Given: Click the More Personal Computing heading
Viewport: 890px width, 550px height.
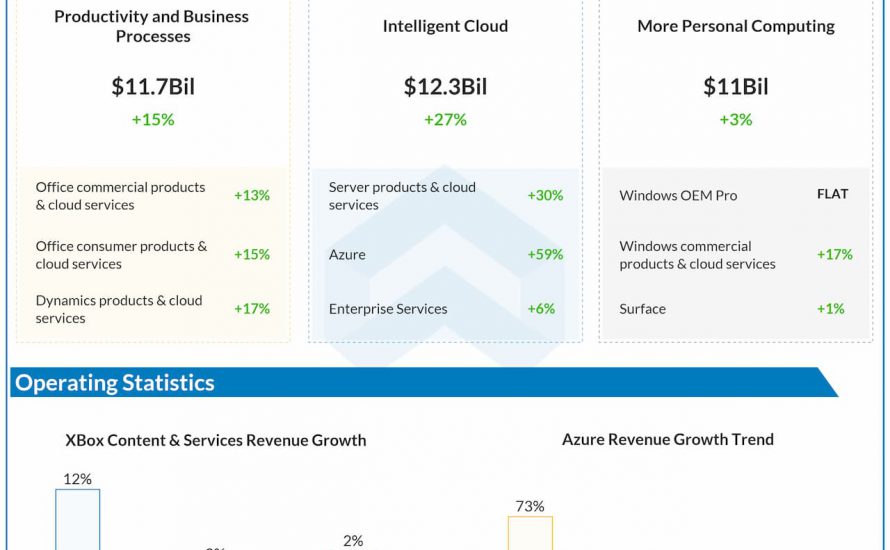Looking at the screenshot, I should point(736,27).
